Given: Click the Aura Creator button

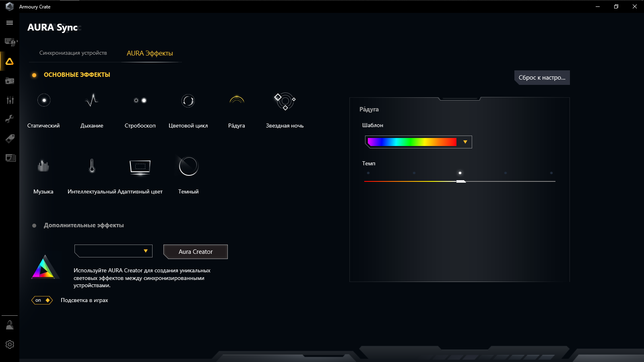Looking at the screenshot, I should tap(196, 252).
